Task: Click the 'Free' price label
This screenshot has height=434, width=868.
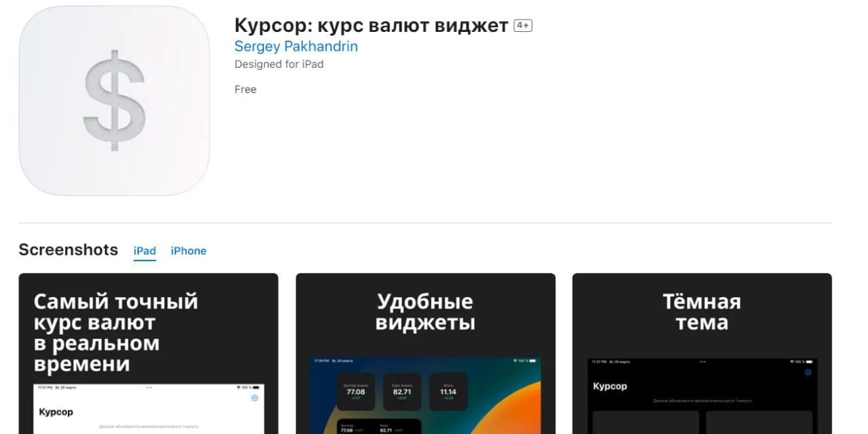Action: coord(245,90)
